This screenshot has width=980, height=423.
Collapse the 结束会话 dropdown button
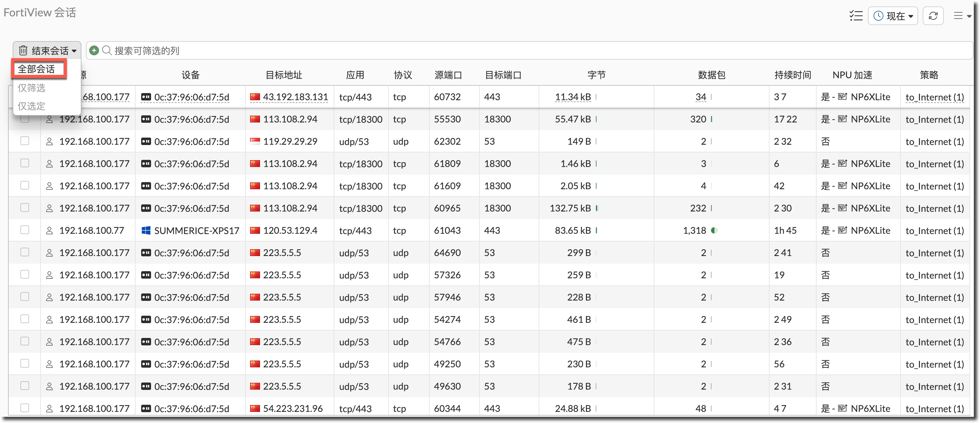[x=47, y=50]
